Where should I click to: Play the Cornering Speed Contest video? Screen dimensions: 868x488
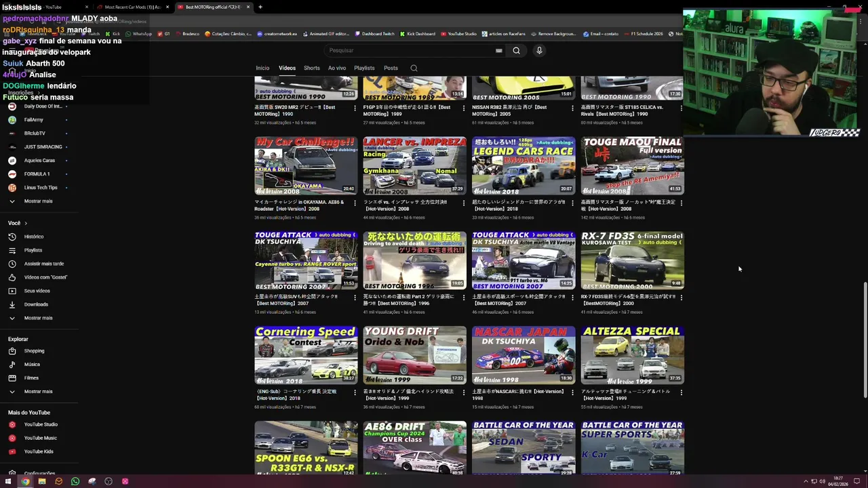pos(306,355)
